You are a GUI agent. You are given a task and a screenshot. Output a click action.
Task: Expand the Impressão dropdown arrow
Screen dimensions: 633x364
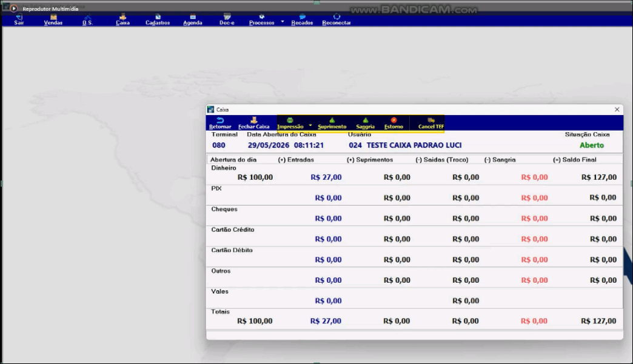coord(310,125)
